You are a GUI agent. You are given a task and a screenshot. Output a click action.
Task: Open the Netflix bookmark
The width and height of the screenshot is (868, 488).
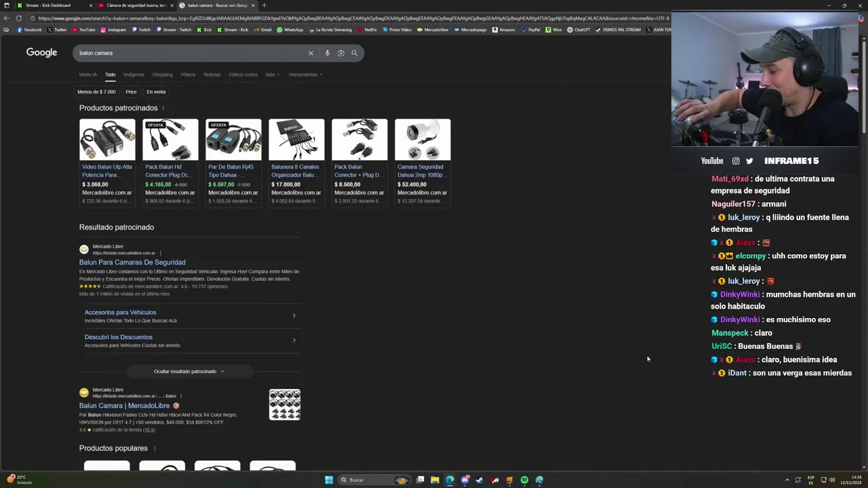tap(367, 30)
